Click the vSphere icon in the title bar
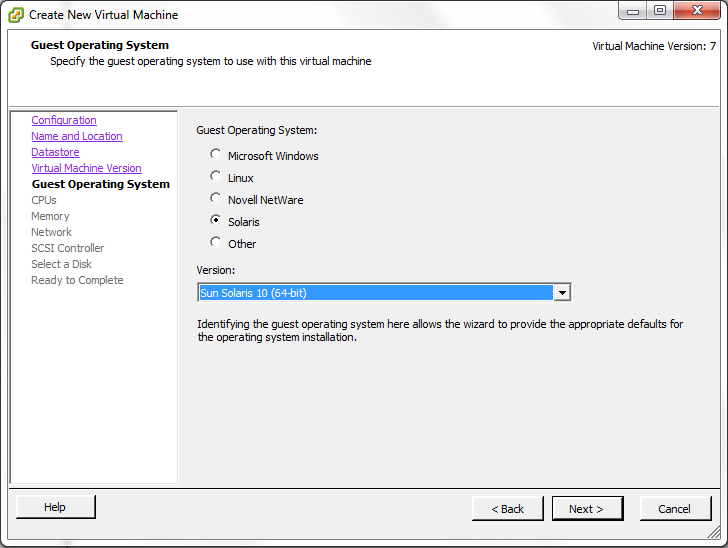The image size is (728, 548). pyautogui.click(x=16, y=15)
